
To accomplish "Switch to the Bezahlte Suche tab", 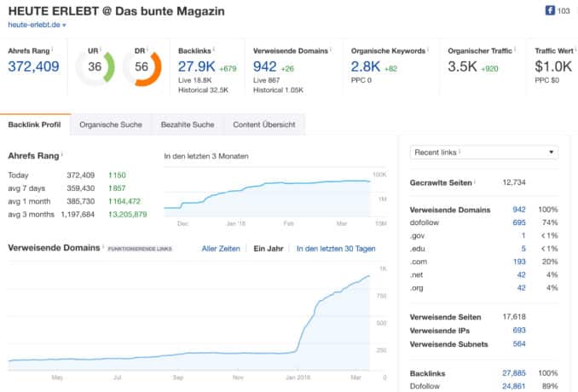I will click(188, 124).
